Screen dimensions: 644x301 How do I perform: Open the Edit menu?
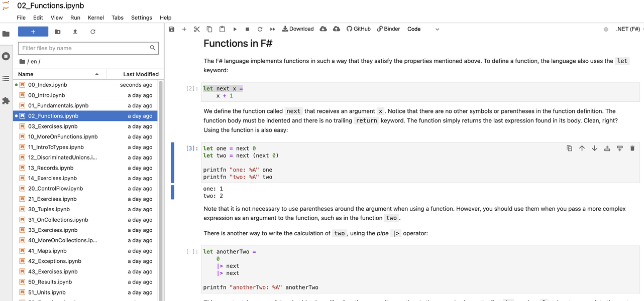tap(38, 18)
